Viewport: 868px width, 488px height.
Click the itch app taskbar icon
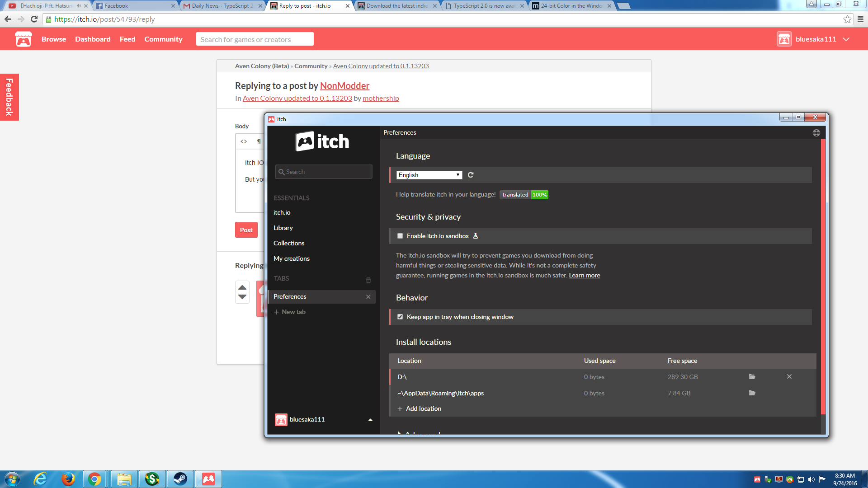coord(208,479)
